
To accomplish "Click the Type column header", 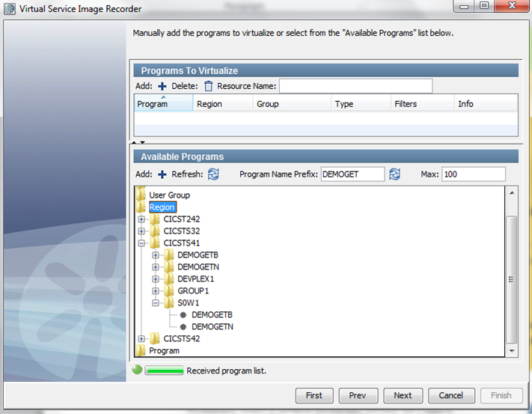I will tap(361, 104).
